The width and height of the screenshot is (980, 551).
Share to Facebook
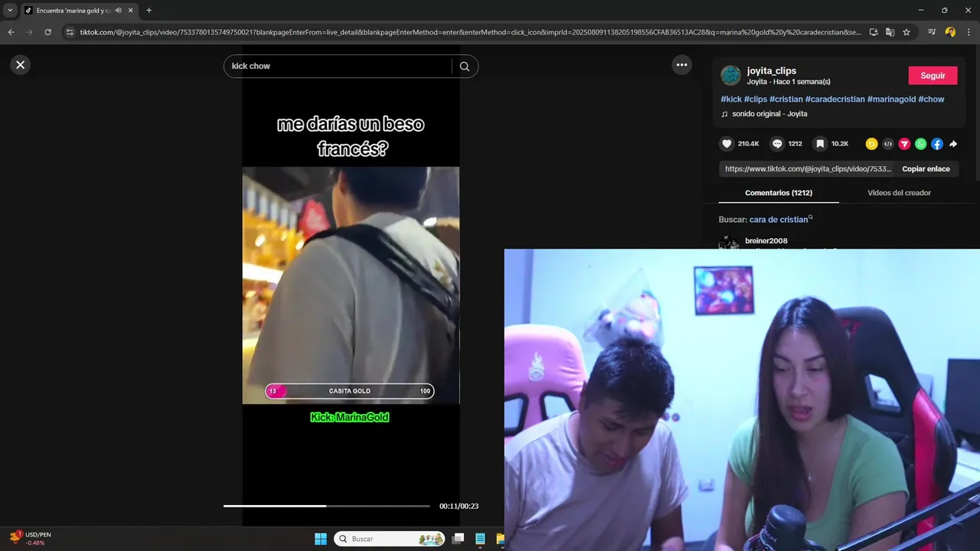pos(937,144)
